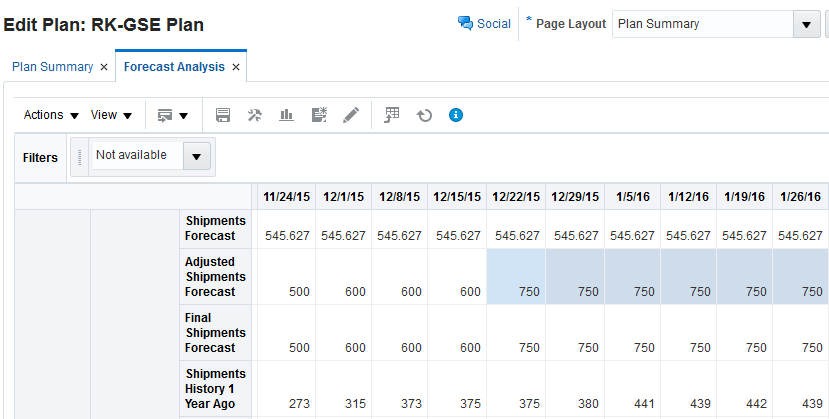This screenshot has width=829, height=419.
Task: Click the Social speech bubbles icon
Action: point(465,24)
